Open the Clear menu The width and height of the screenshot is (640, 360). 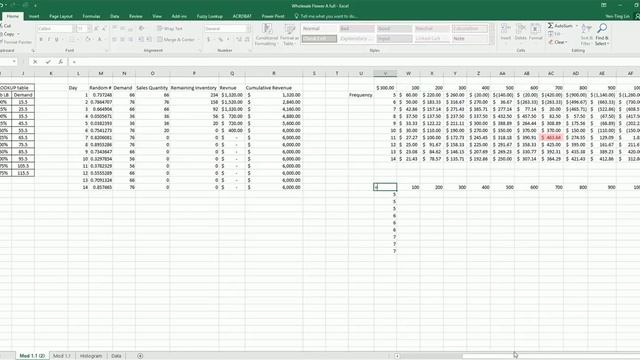pos(558,42)
